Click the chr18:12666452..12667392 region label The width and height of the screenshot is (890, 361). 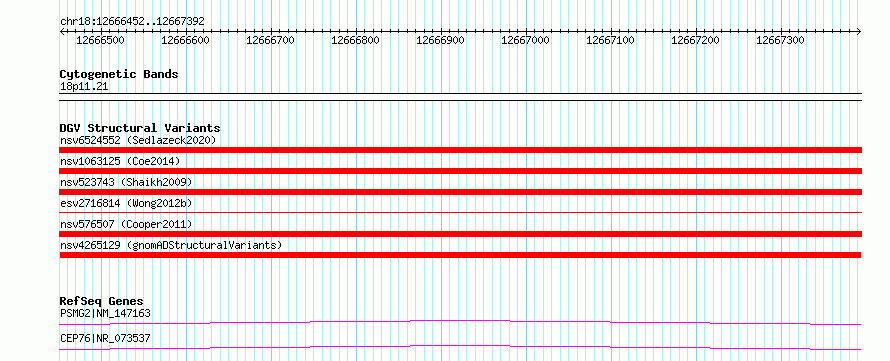(x=132, y=22)
